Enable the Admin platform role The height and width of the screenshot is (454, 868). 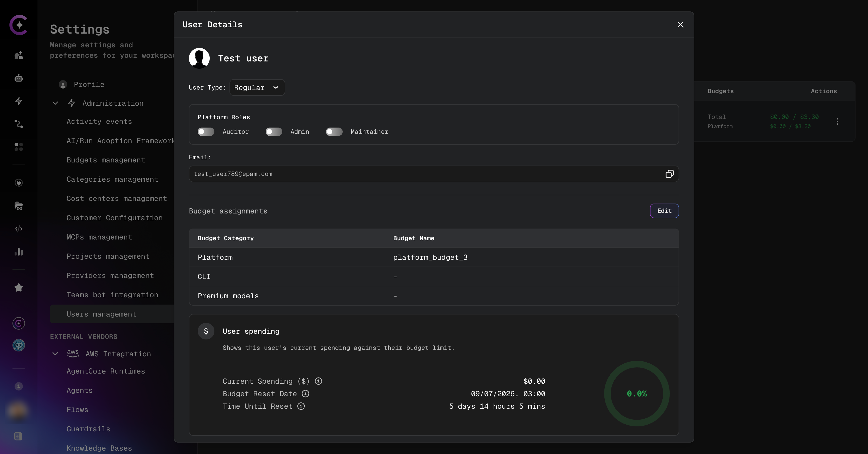[x=274, y=132]
